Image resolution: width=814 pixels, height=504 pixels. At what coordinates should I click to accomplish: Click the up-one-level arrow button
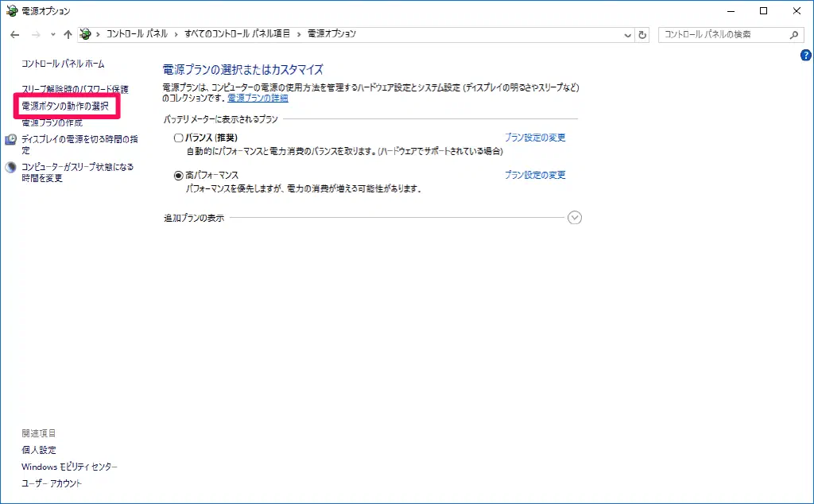pos(68,35)
